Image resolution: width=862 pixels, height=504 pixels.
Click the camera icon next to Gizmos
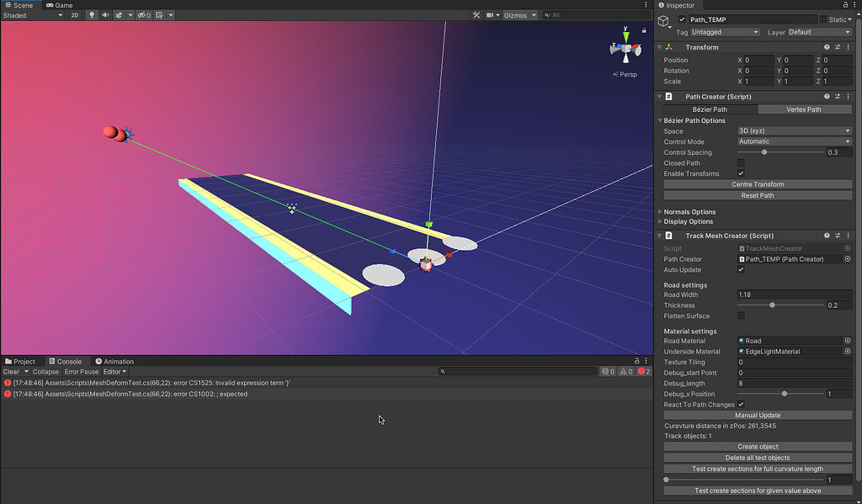click(x=491, y=14)
